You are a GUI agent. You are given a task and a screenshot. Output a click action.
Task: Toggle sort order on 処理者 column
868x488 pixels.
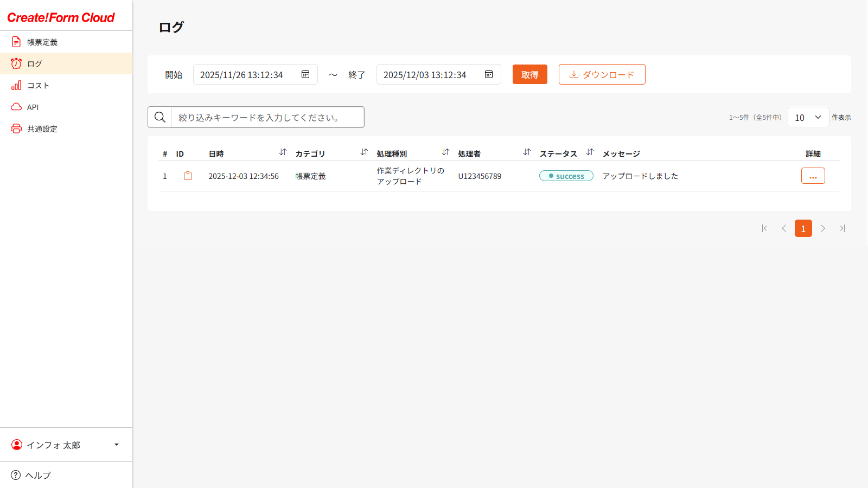click(x=527, y=152)
